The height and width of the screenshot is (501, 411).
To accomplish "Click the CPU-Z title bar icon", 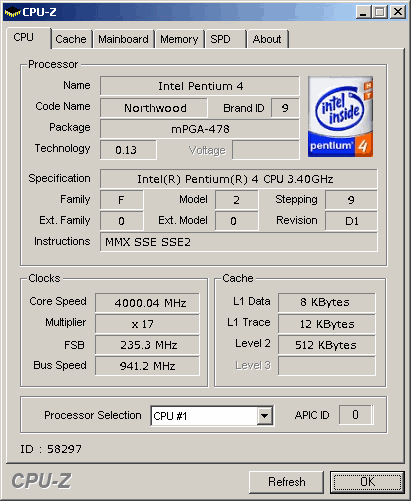I will 12,12.
